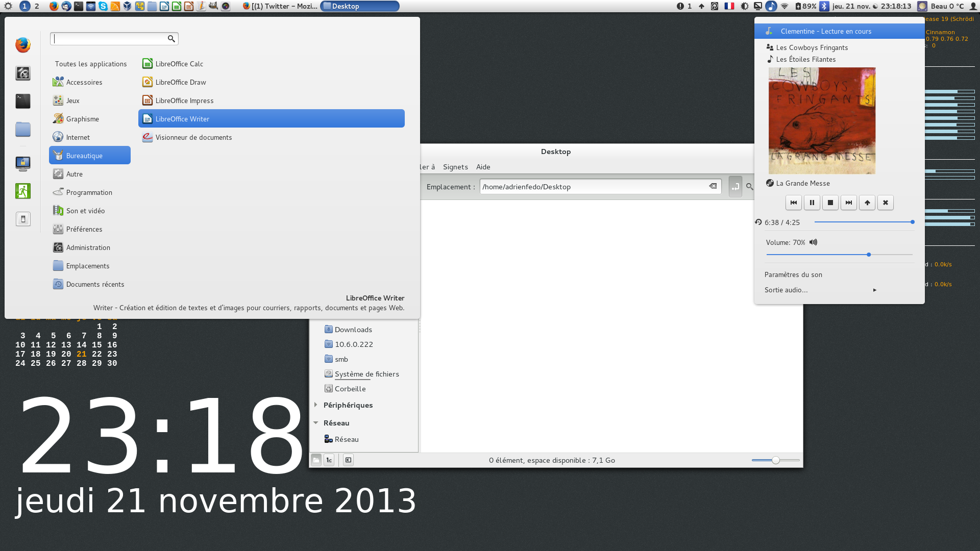Image resolution: width=980 pixels, height=551 pixels.
Task: Open system settings from favorites sidebar
Action: coord(22,73)
